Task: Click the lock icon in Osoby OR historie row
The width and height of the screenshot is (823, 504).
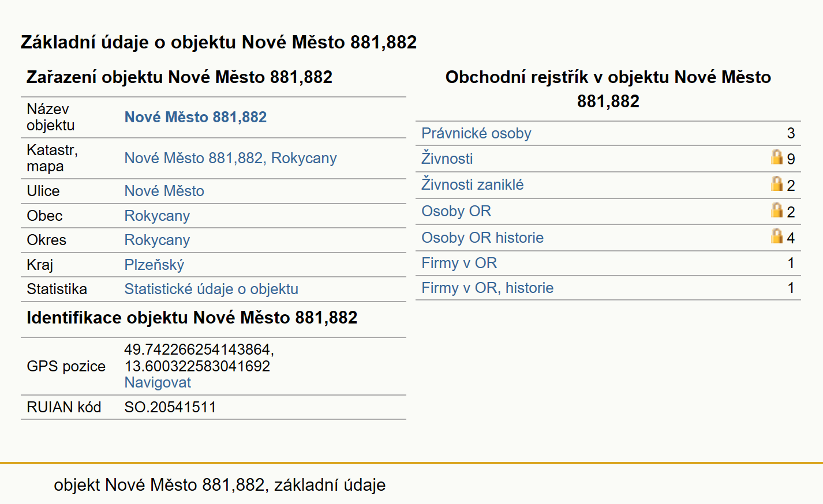Action: point(777,236)
